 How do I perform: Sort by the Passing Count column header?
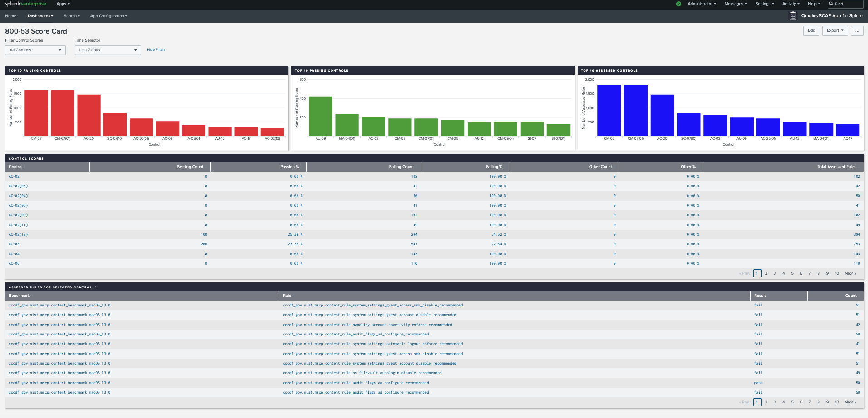[150, 167]
